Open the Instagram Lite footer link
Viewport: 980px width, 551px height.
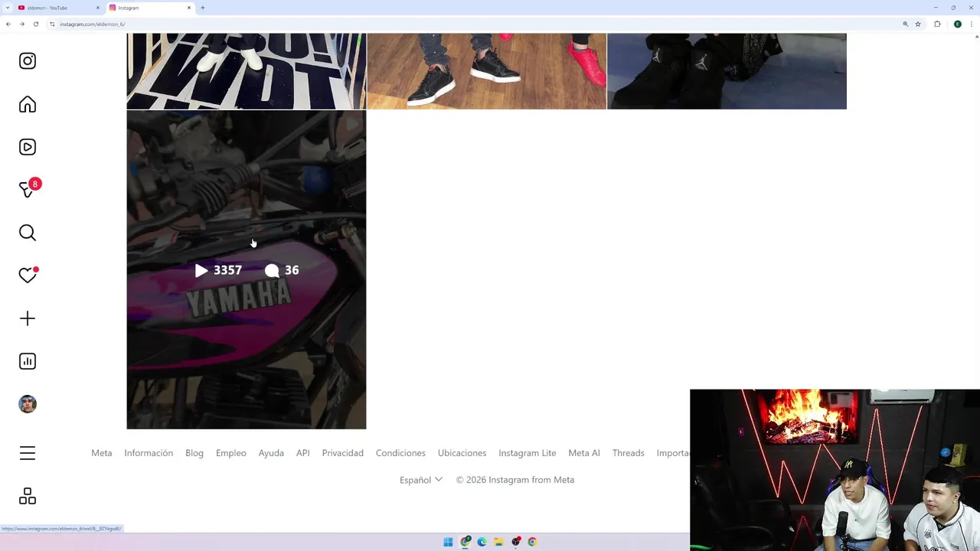point(528,453)
